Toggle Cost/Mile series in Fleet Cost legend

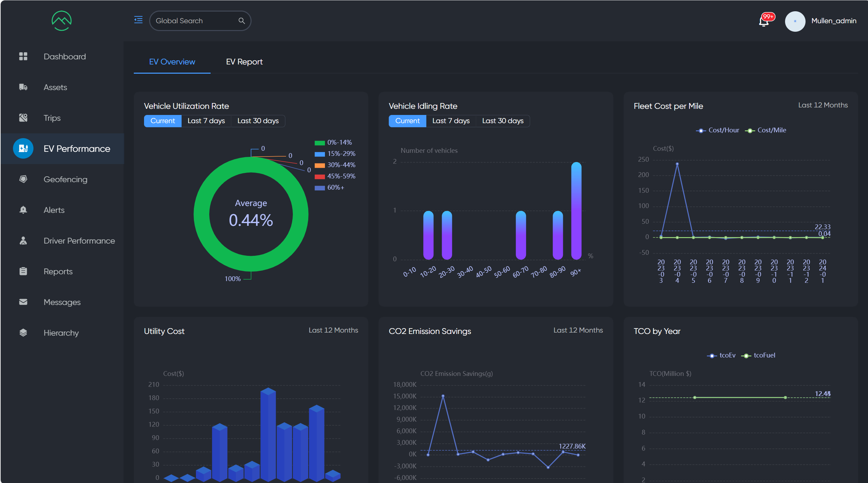coord(766,130)
